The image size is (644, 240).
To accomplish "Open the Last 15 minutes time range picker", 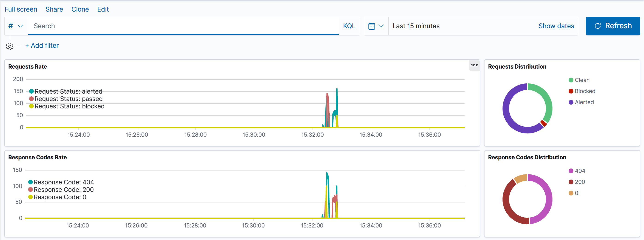I will click(416, 26).
